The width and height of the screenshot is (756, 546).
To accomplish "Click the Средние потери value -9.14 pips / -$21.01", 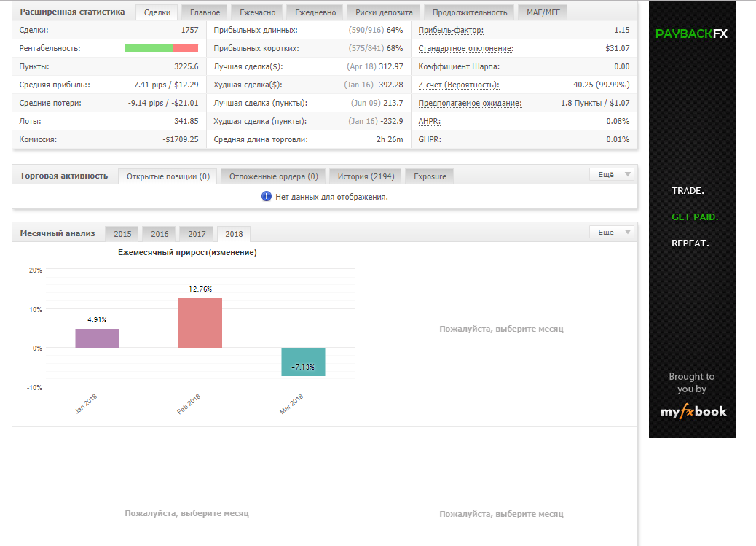I will [x=163, y=104].
